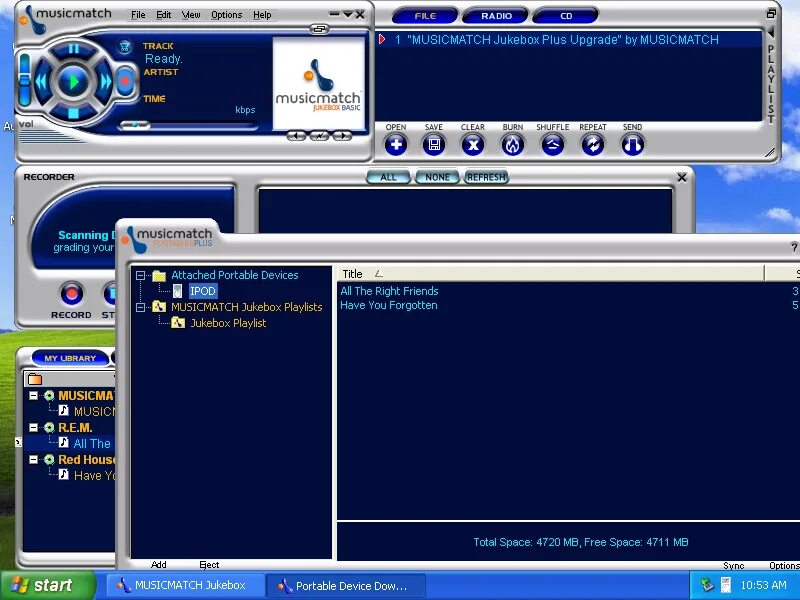Open the Windows start menu

[x=48, y=585]
